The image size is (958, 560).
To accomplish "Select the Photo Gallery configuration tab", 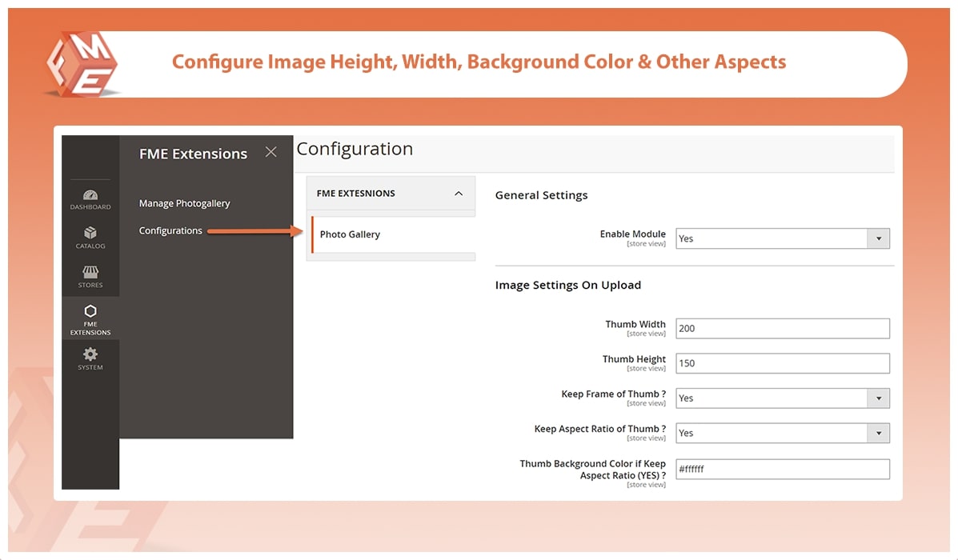I will coord(351,234).
